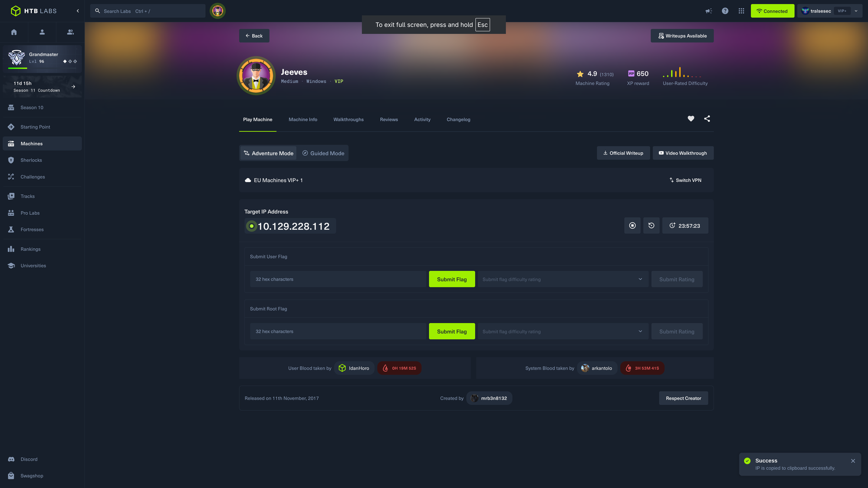Open the apps grid icon
This screenshot has height=488, width=868.
coord(741,11)
